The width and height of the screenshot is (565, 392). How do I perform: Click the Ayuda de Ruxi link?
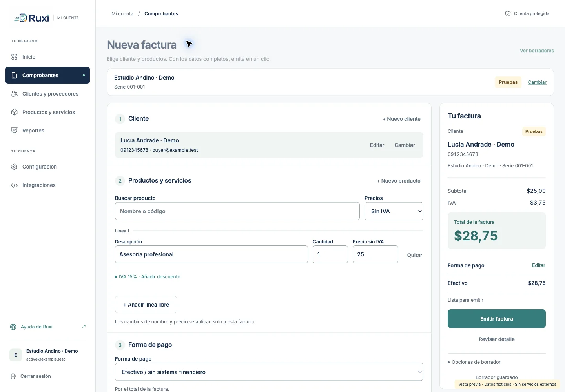click(36, 327)
